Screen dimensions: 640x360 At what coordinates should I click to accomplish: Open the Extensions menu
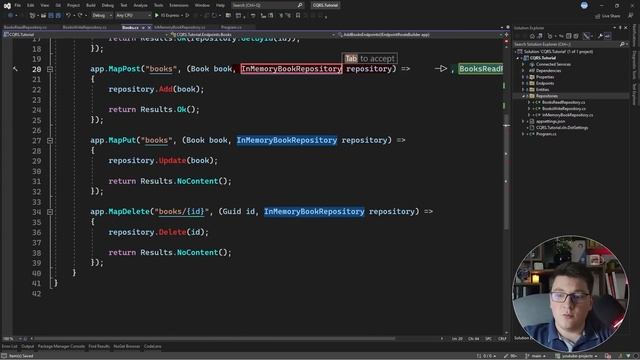(x=179, y=5)
